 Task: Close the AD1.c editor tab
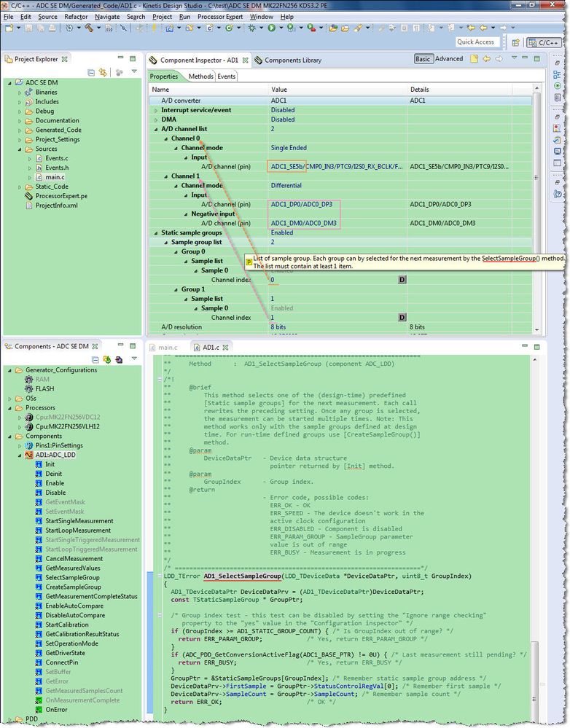(225, 348)
